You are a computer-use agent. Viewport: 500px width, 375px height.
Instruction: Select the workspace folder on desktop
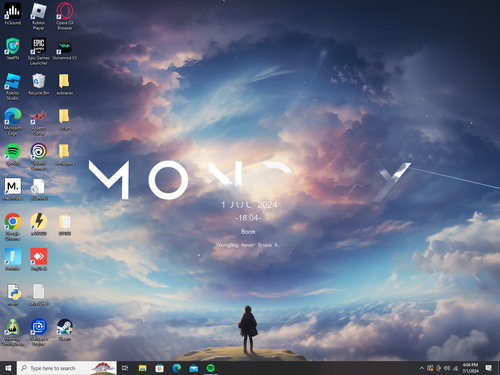tap(65, 154)
